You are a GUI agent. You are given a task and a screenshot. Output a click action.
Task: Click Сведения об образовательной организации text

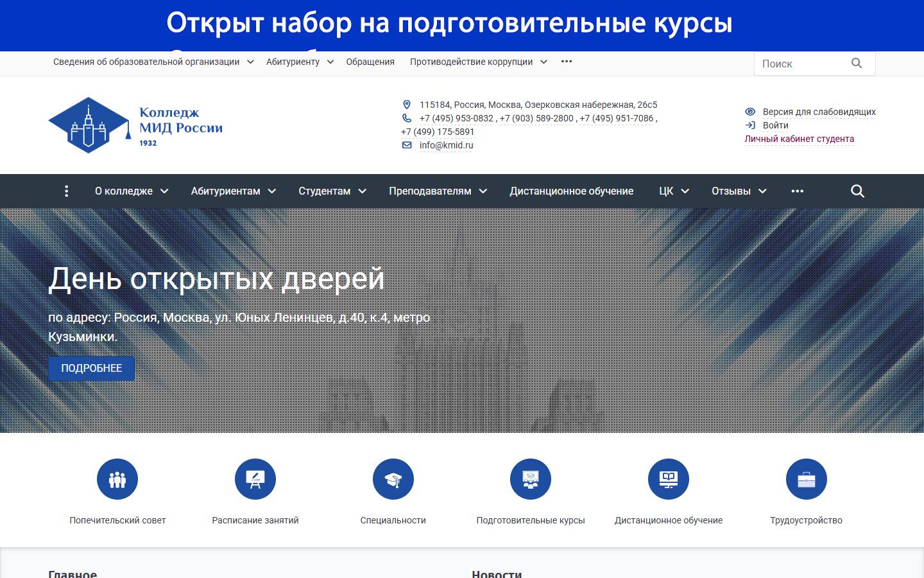(146, 62)
